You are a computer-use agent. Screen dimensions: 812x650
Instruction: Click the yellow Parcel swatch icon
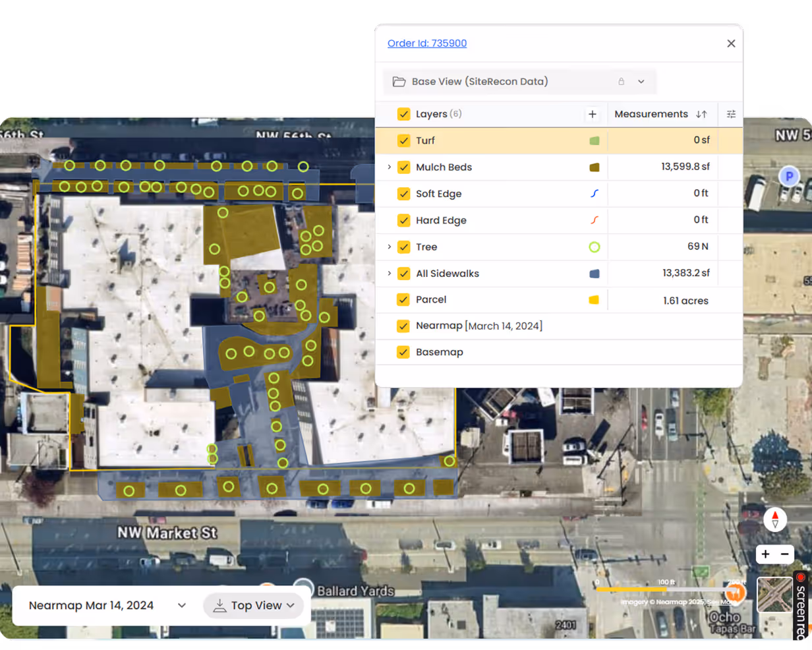[x=594, y=300]
